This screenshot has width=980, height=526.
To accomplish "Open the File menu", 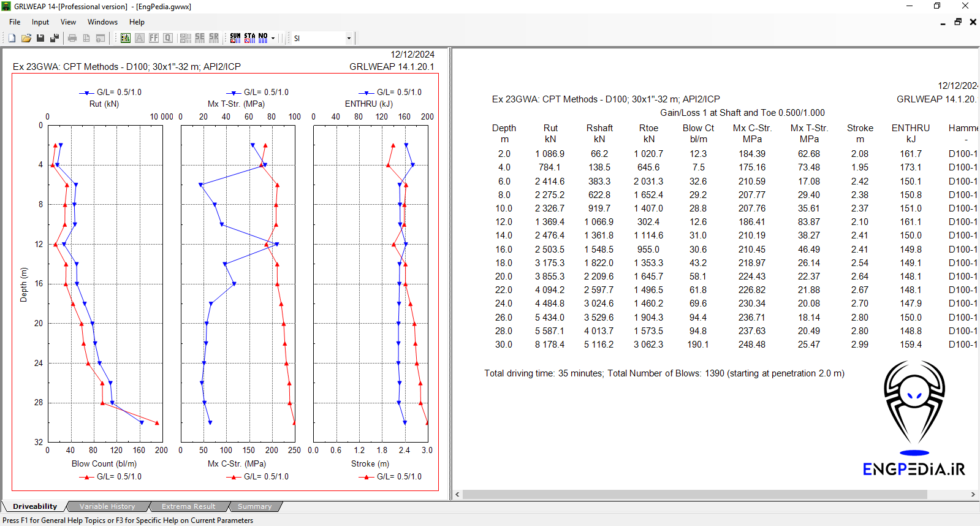I will point(15,22).
